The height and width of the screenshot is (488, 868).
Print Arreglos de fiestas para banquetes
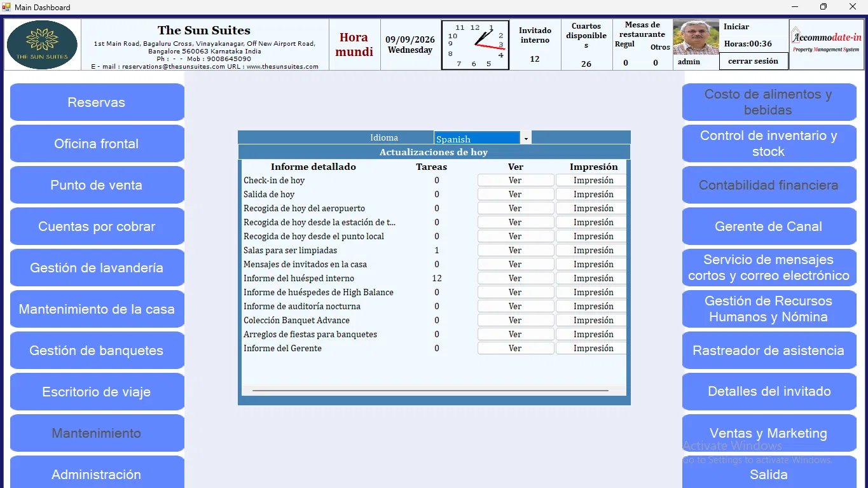[x=591, y=334]
